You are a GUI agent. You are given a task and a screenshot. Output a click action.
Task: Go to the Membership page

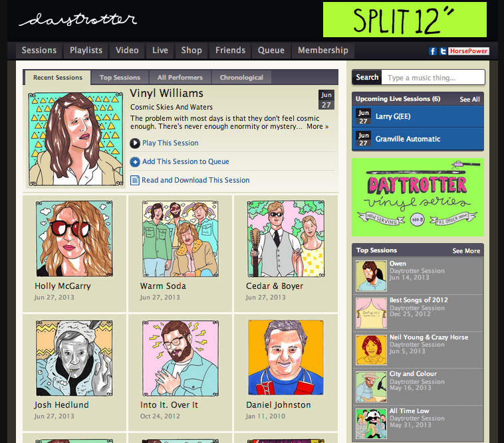point(322,50)
